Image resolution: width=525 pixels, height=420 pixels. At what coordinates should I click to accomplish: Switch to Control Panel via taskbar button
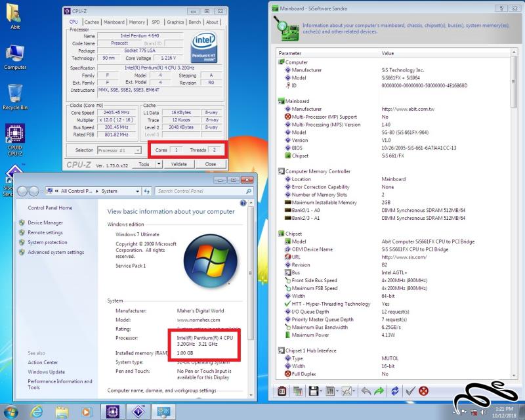click(163, 412)
